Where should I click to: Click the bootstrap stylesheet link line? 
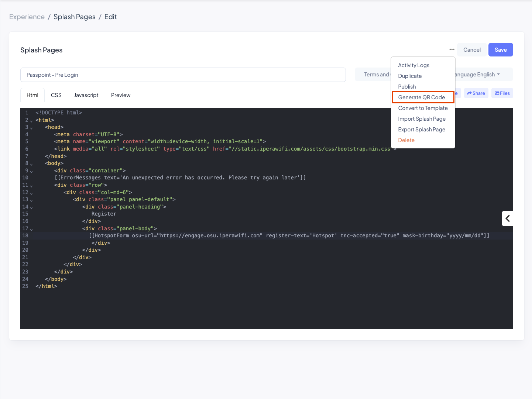(x=225, y=149)
